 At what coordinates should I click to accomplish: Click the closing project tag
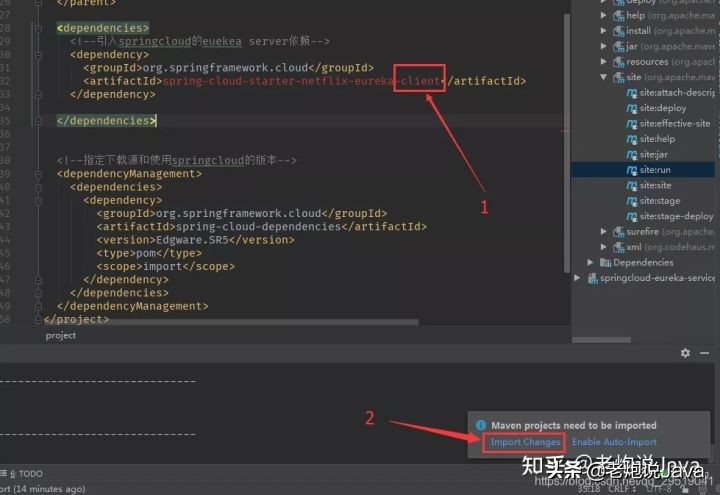[77, 319]
